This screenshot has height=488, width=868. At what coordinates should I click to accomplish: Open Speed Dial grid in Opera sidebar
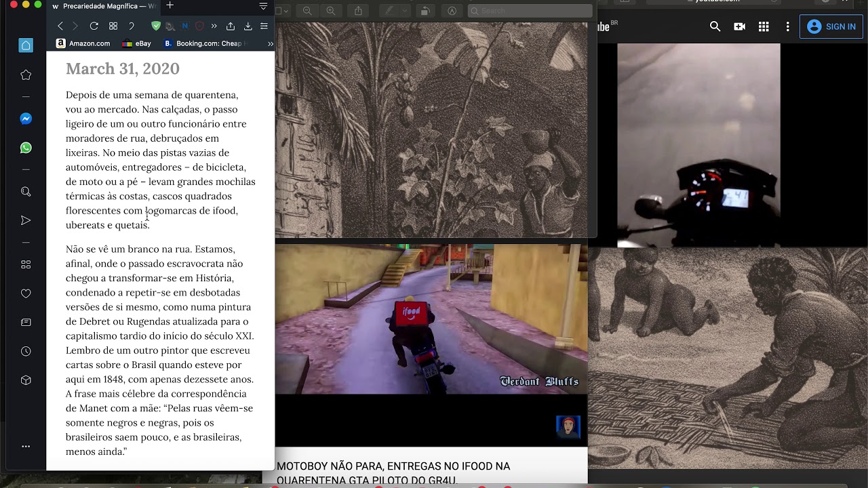pyautogui.click(x=26, y=264)
